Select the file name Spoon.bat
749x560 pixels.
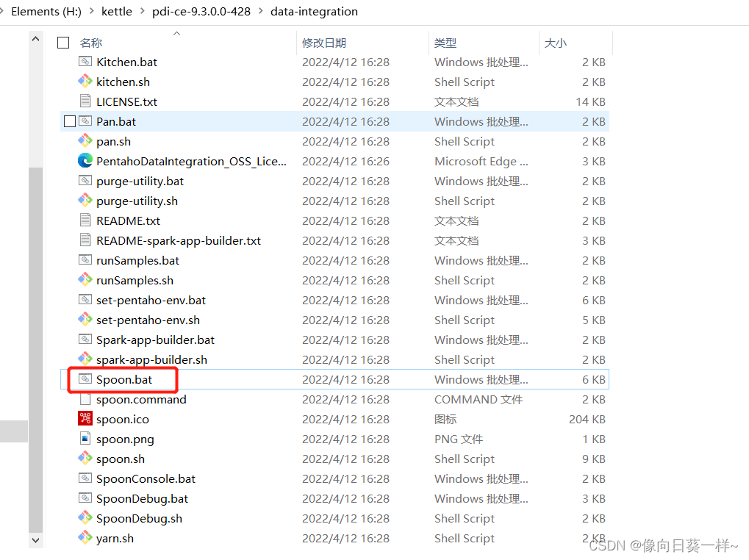pos(124,379)
